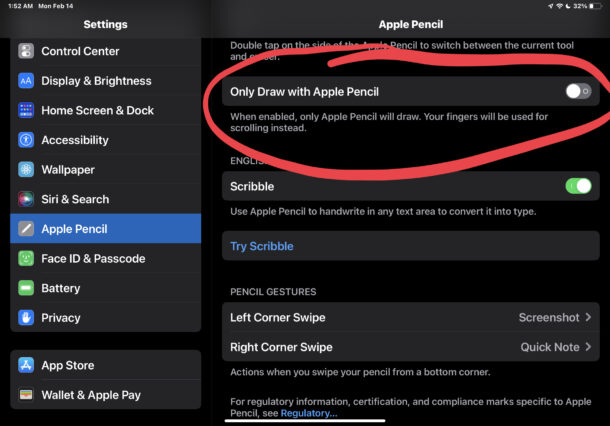Open Control Center settings icon
This screenshot has width=610, height=426.
click(26, 51)
